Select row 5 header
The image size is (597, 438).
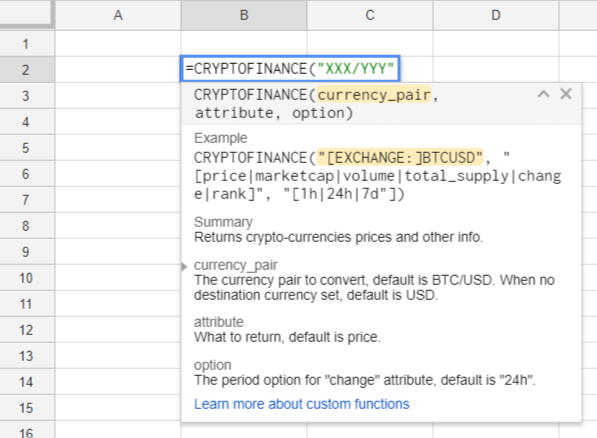[x=27, y=148]
